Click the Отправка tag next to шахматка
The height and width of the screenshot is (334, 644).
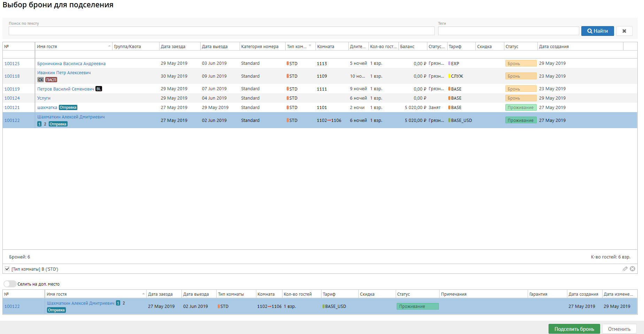point(68,108)
